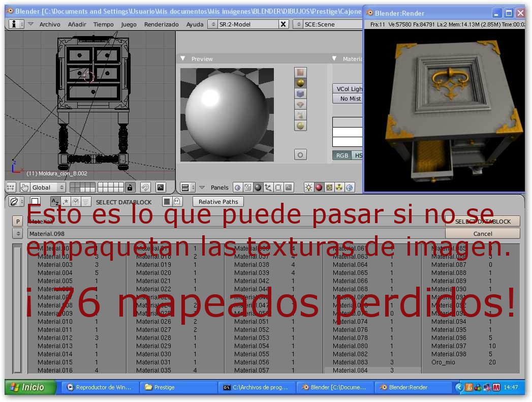Screen dimensions: 532x402
Task: Open Editing context square icon
Action: (x=278, y=188)
